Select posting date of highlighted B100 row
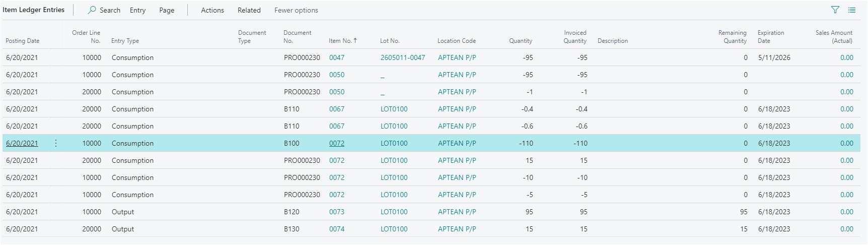Screen dimensions: 868x245 (x=22, y=143)
